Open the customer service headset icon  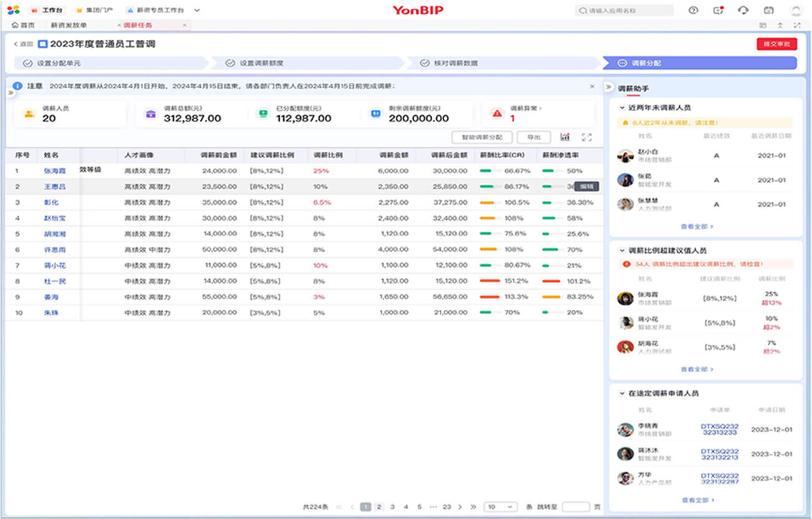click(x=743, y=10)
